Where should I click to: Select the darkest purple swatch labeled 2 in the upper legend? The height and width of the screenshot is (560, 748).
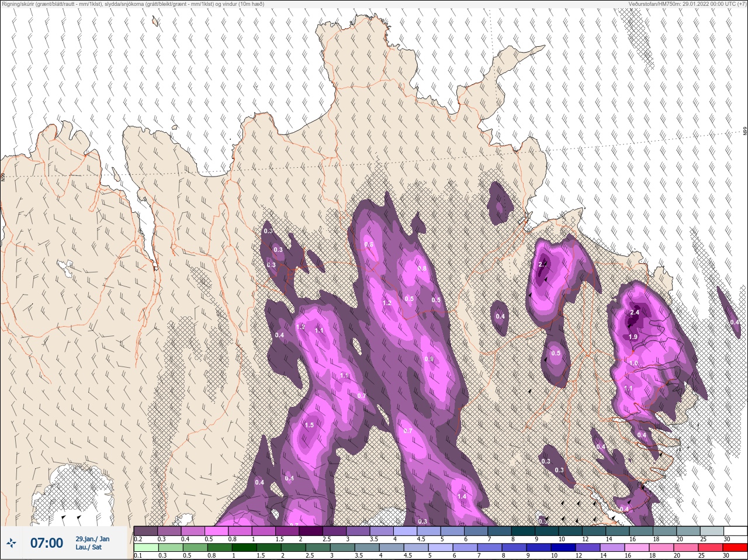tap(310, 531)
